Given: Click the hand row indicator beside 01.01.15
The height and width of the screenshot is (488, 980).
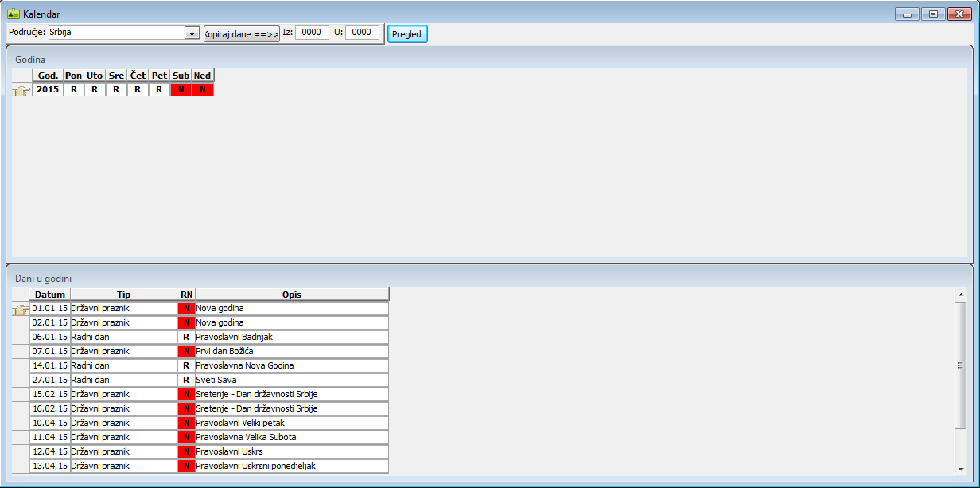Looking at the screenshot, I should 21,309.
